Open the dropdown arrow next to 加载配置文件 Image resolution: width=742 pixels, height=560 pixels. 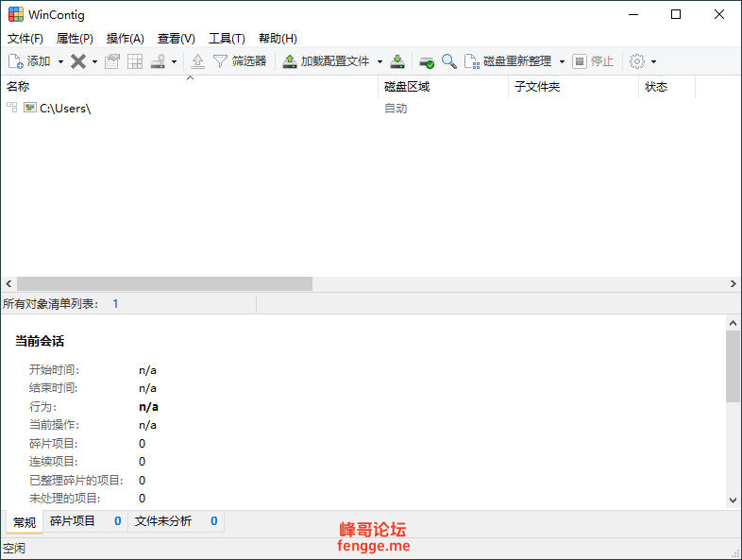pyautogui.click(x=379, y=61)
